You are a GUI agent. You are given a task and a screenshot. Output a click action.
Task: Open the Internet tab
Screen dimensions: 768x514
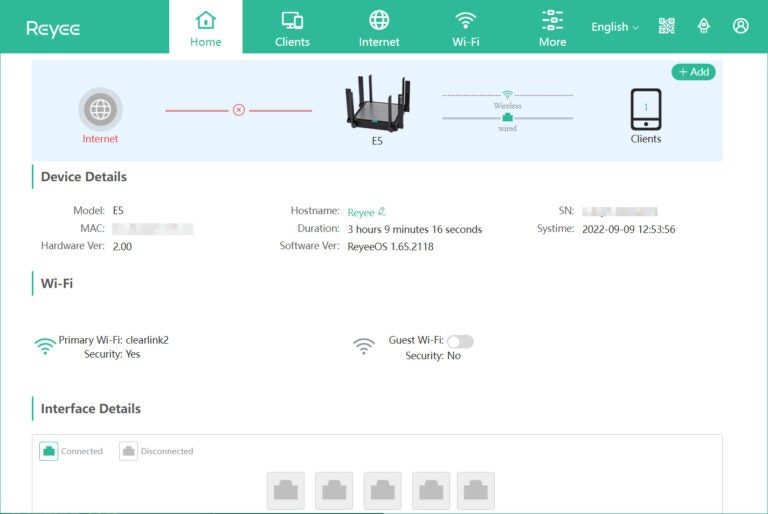tap(379, 28)
